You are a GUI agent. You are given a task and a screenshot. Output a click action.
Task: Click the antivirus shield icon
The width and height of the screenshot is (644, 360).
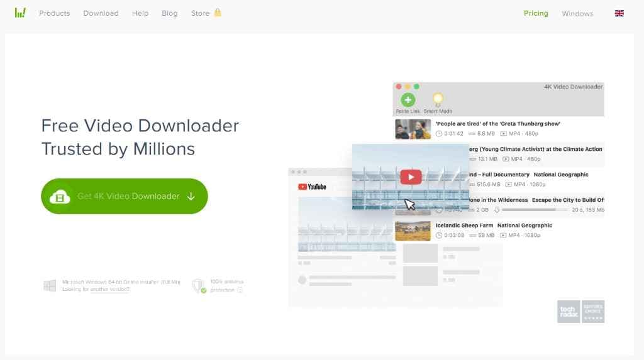point(199,286)
